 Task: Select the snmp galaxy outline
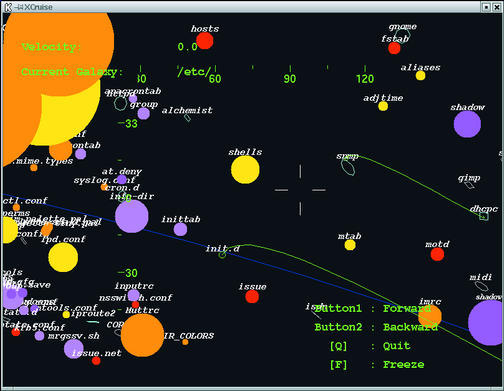click(348, 167)
